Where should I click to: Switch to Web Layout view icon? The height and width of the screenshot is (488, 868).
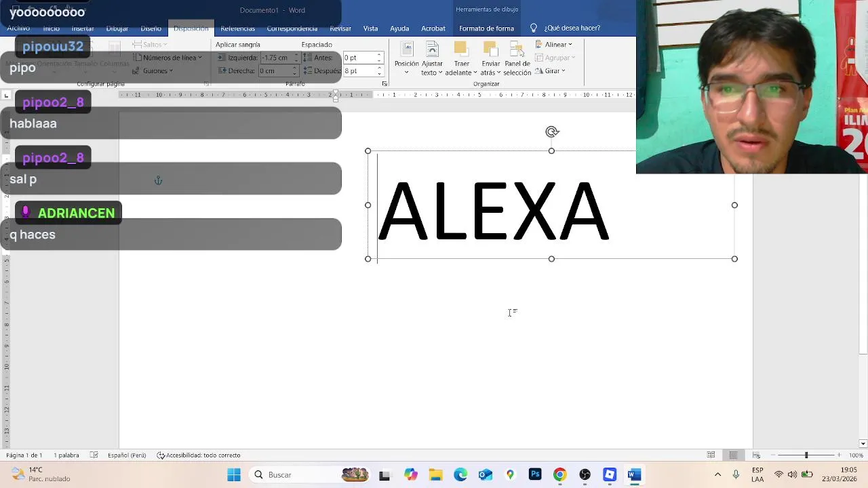pyautogui.click(x=756, y=455)
